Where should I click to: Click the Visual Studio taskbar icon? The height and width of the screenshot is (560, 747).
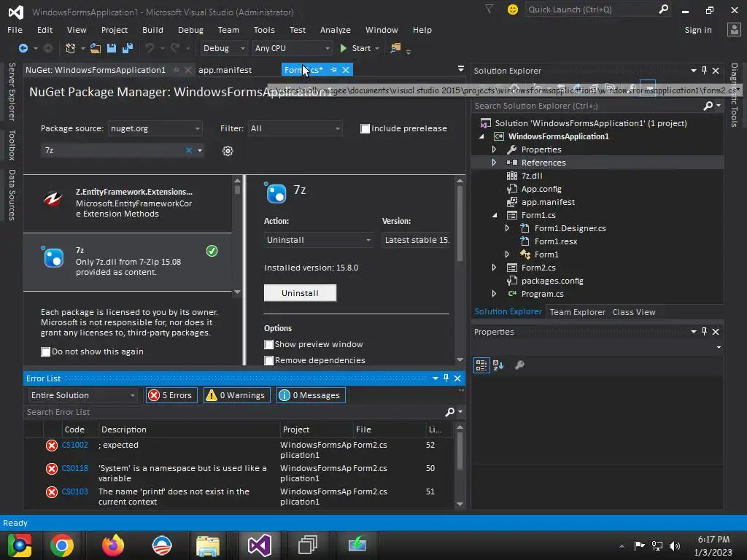259,545
